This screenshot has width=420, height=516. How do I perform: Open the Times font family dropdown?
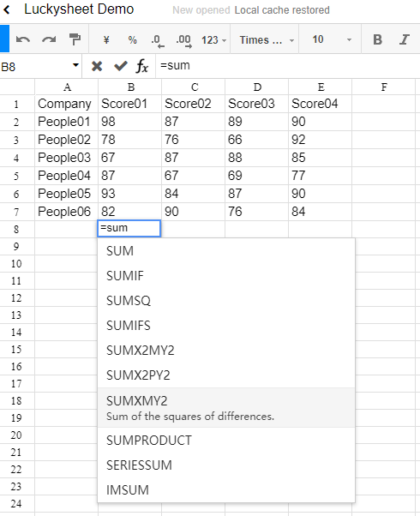(x=267, y=40)
